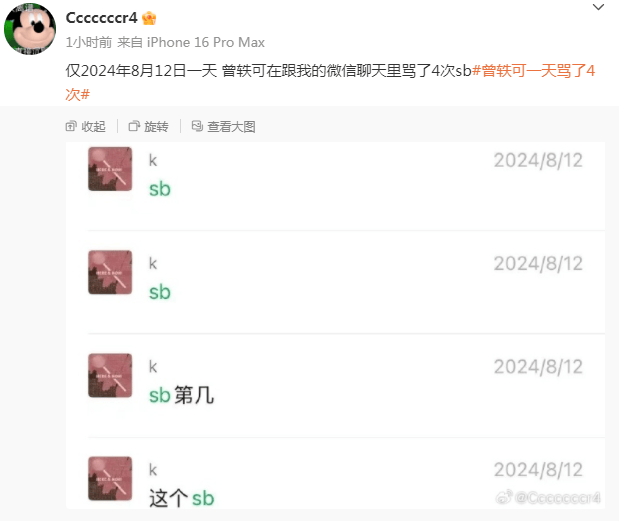Click the 旋转 rotate image icon
Image resolution: width=619 pixels, height=521 pixels.
pyautogui.click(x=134, y=126)
